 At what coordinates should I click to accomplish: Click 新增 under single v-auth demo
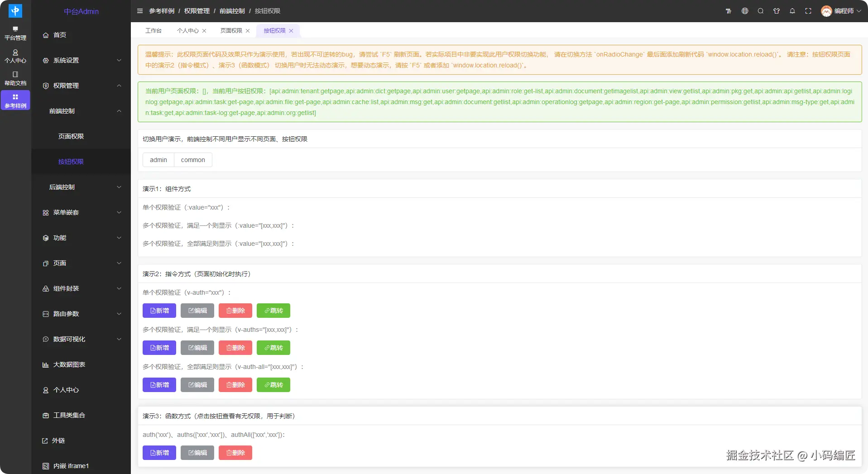[x=159, y=311]
